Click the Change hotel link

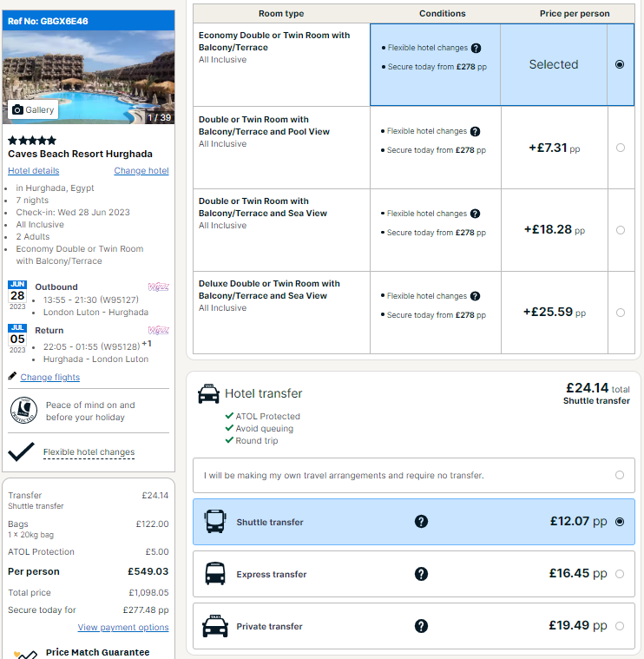(141, 171)
